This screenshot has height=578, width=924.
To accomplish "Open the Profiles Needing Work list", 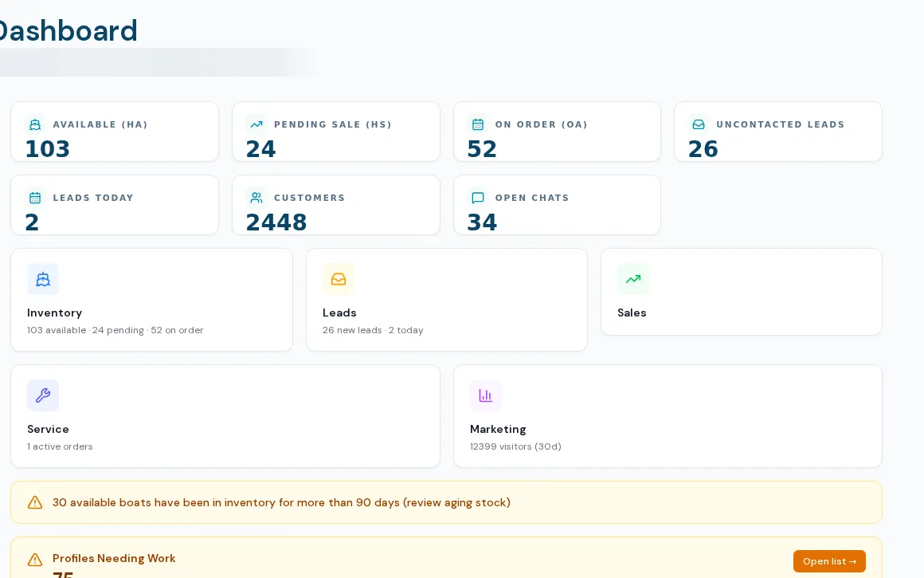I will [829, 561].
